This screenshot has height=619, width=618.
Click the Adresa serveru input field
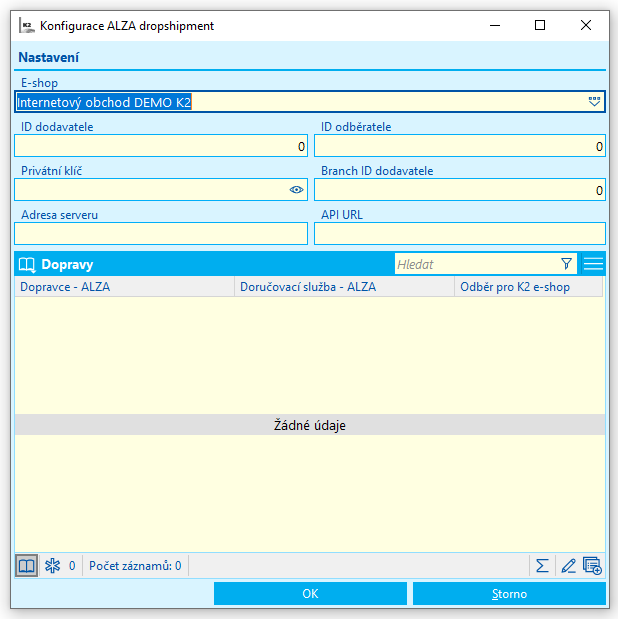pos(161,234)
